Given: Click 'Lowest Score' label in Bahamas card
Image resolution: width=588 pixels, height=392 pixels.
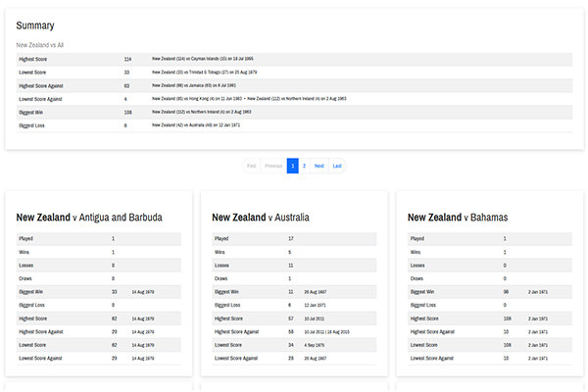Looking at the screenshot, I should click(424, 345).
